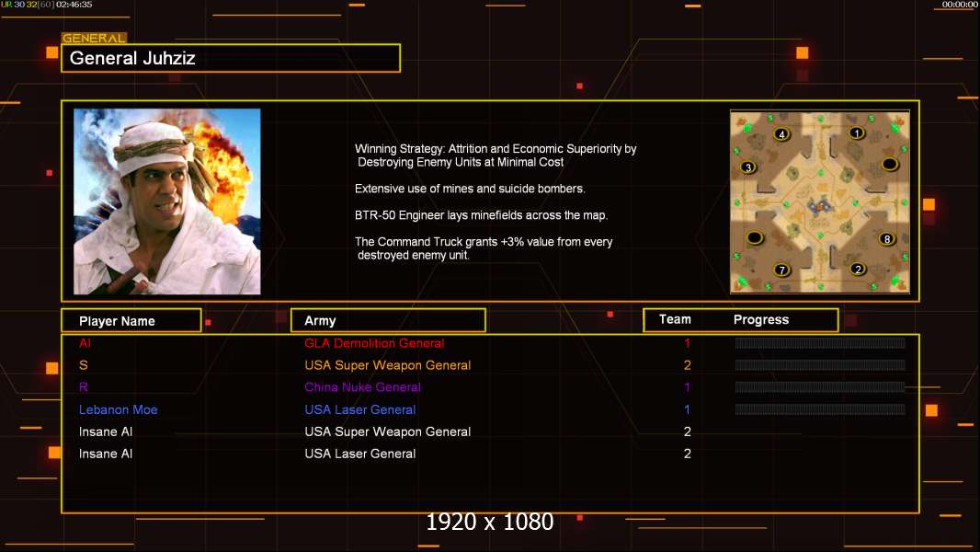The height and width of the screenshot is (552, 980).
Task: Select Insane AI beside USA Super Weapon General
Action: [106, 432]
